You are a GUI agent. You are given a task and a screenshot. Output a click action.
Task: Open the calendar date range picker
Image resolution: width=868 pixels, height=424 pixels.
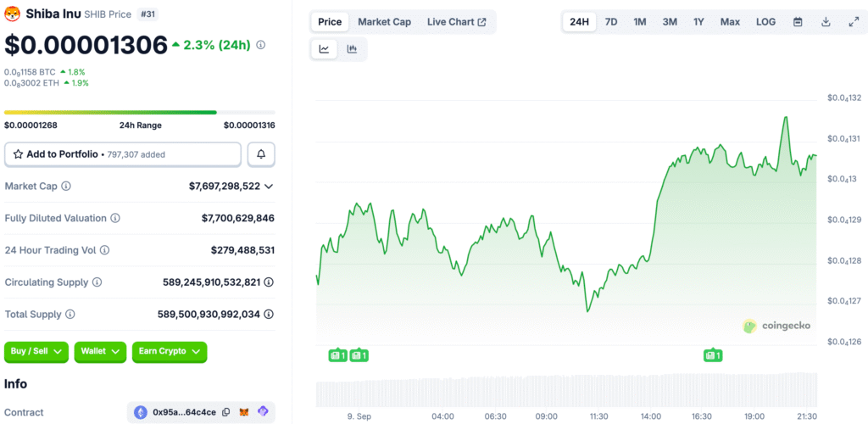pyautogui.click(x=798, y=22)
